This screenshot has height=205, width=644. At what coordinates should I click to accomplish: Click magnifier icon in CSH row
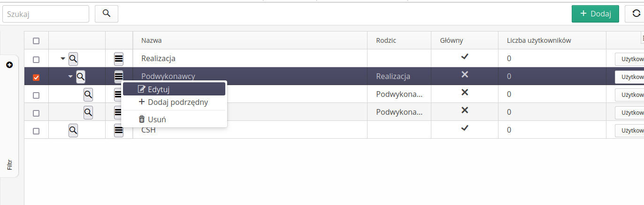click(x=73, y=130)
